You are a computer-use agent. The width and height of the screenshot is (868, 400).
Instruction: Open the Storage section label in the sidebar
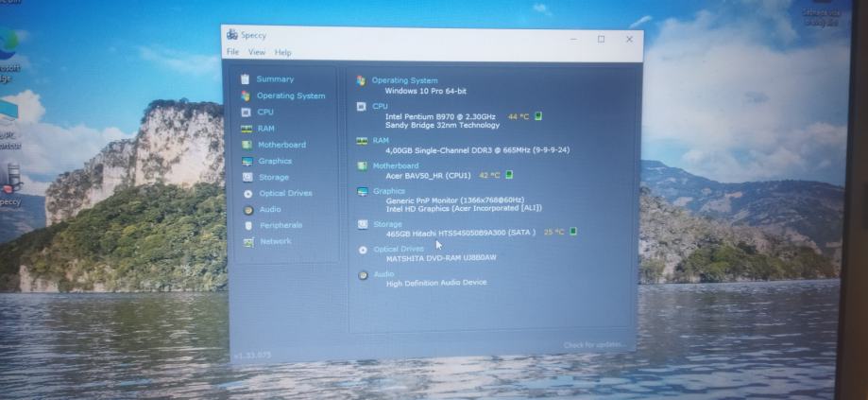(x=274, y=177)
